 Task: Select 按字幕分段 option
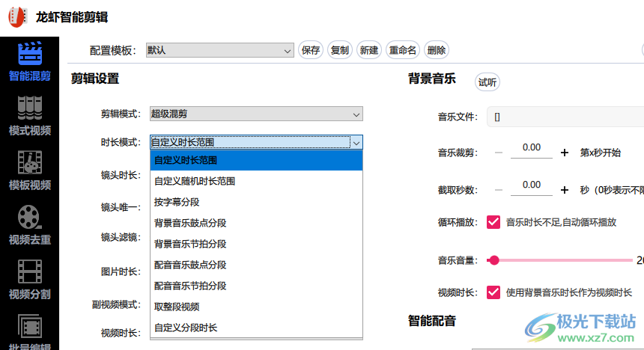point(256,202)
